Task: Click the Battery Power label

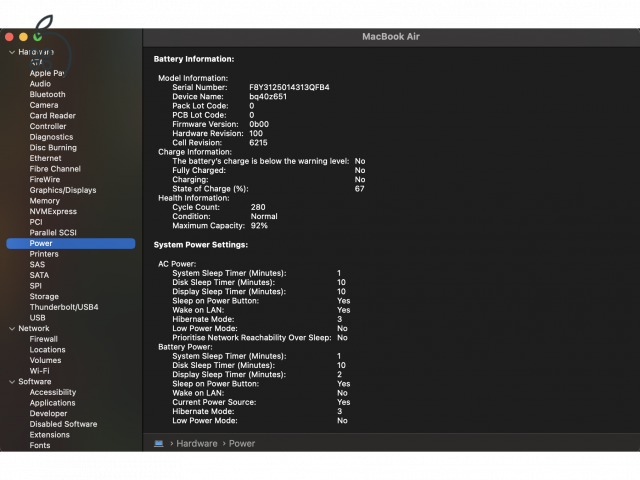Action: pos(185,347)
